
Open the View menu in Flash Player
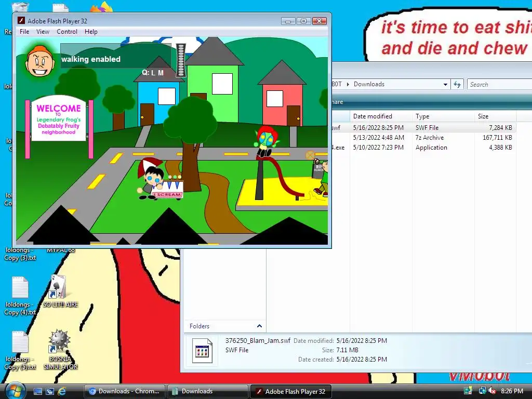[x=43, y=32]
